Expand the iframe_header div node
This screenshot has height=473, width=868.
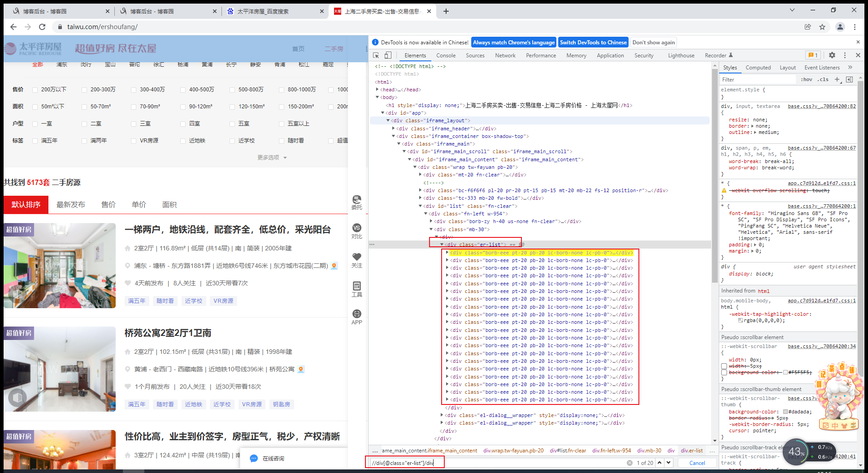tap(394, 129)
